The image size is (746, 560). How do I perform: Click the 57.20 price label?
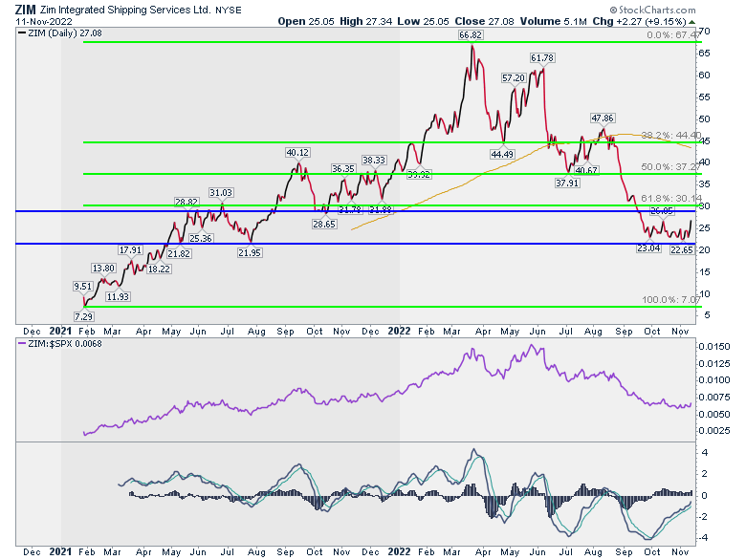pos(514,78)
